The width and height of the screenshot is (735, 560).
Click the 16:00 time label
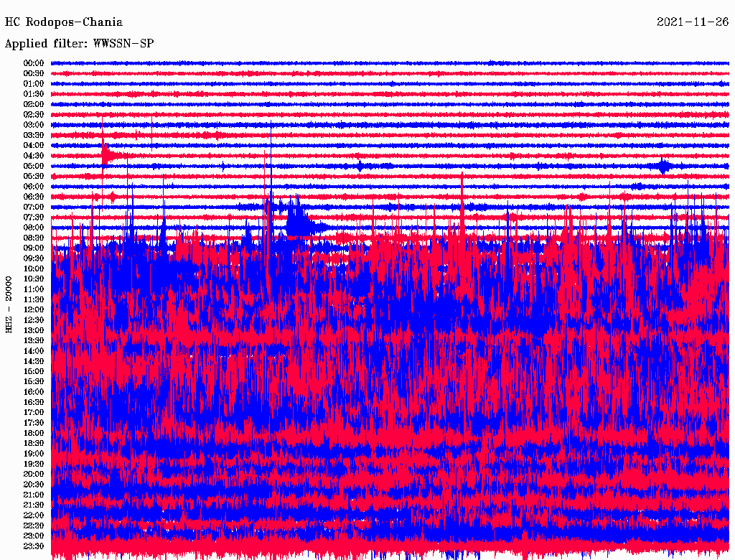click(x=34, y=392)
